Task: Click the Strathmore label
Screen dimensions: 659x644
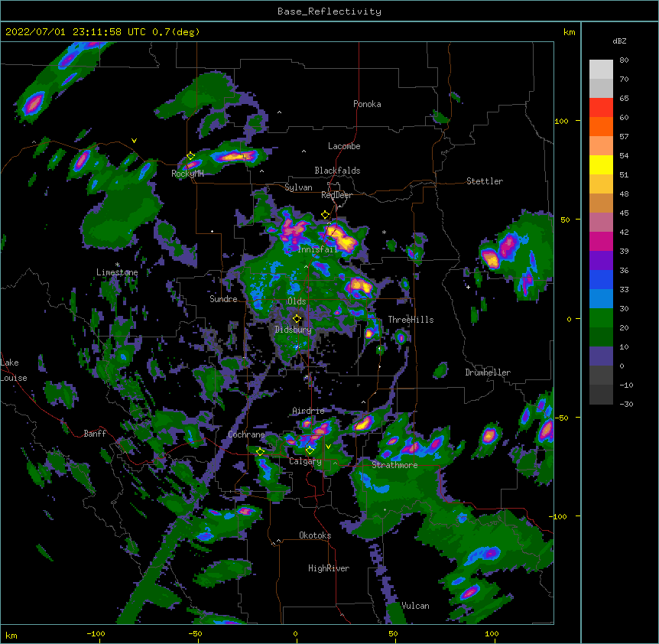Action: [394, 465]
